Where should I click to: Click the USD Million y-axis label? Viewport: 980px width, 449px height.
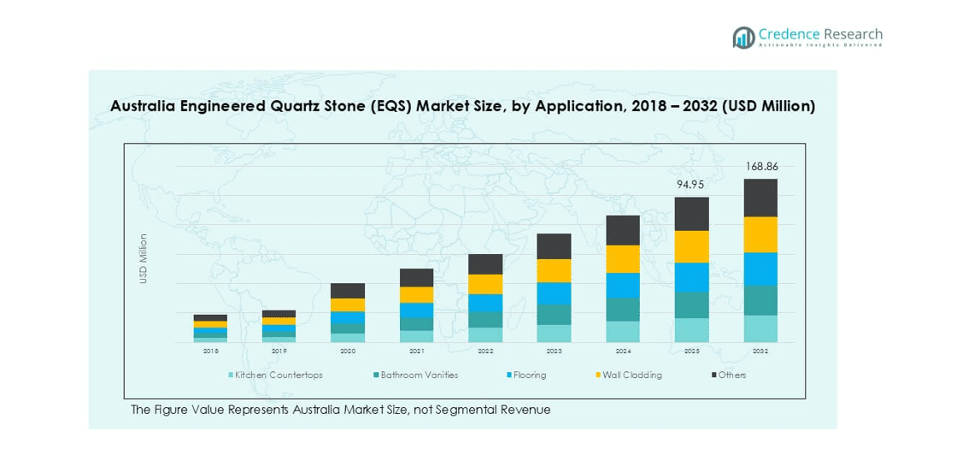[144, 258]
